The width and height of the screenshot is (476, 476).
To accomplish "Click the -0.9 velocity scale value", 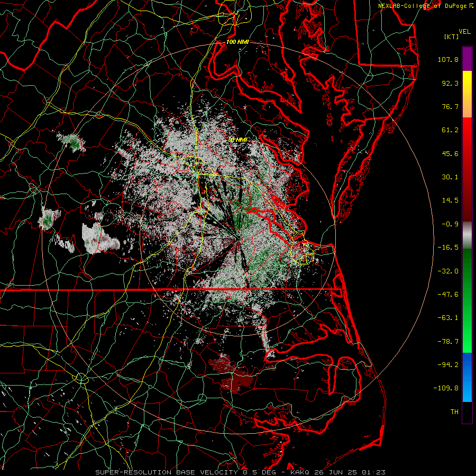I will point(450,224).
